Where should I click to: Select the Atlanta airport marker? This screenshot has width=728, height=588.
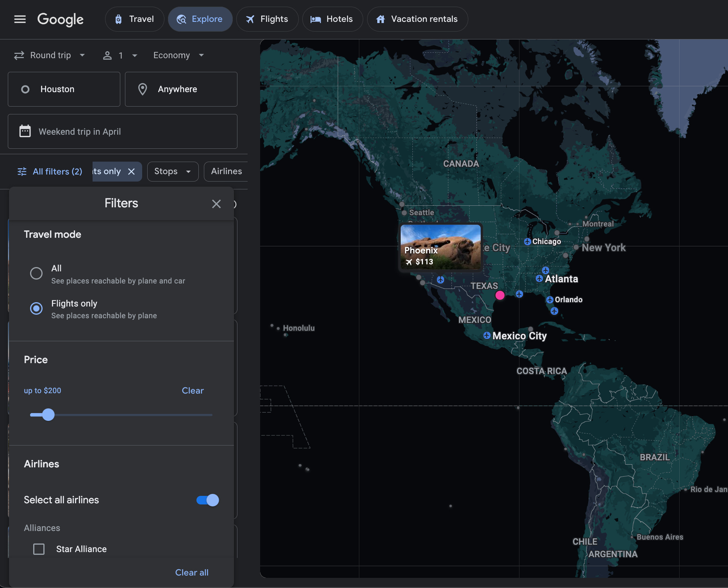click(x=539, y=278)
